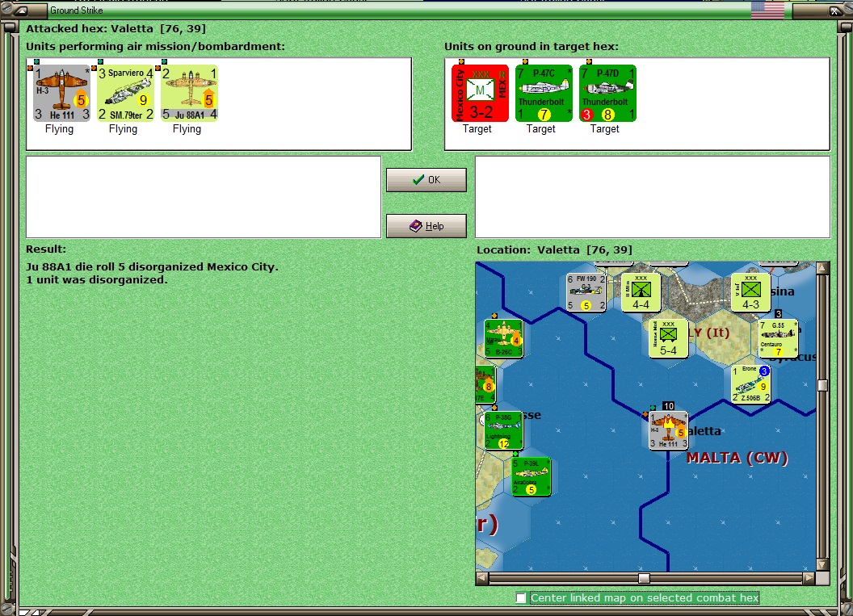
Task: Click the US flag icon in the title bar
Action: click(767, 10)
